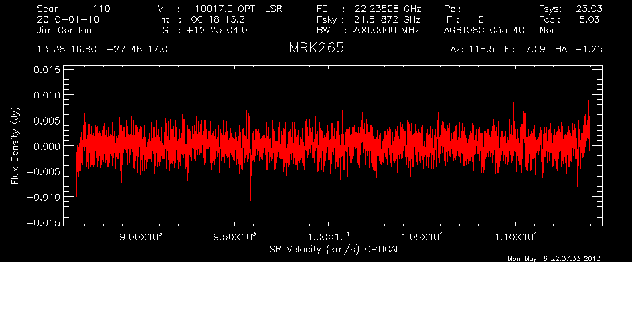Click the date 2010-01-10
This screenshot has height=328, width=644.
[x=68, y=19]
